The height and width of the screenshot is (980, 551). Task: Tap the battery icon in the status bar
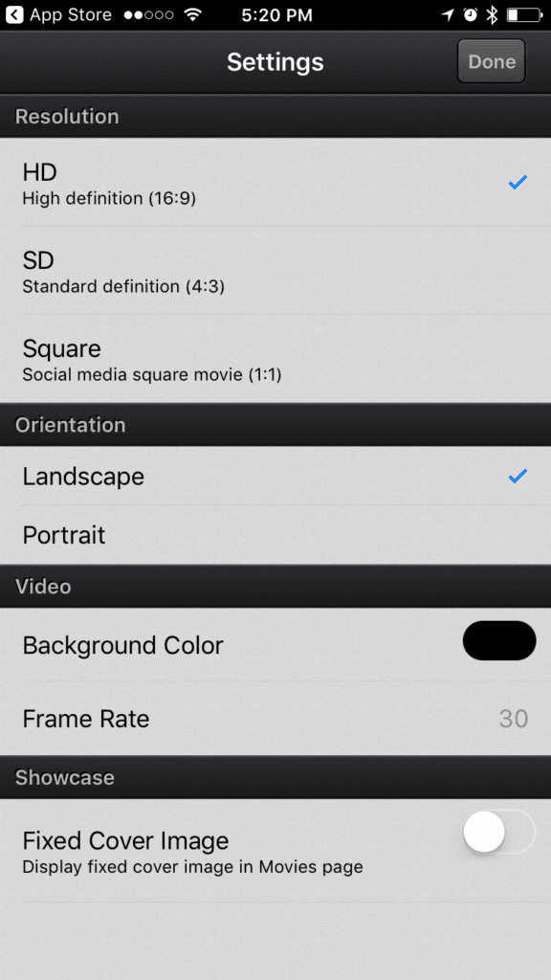[522, 14]
